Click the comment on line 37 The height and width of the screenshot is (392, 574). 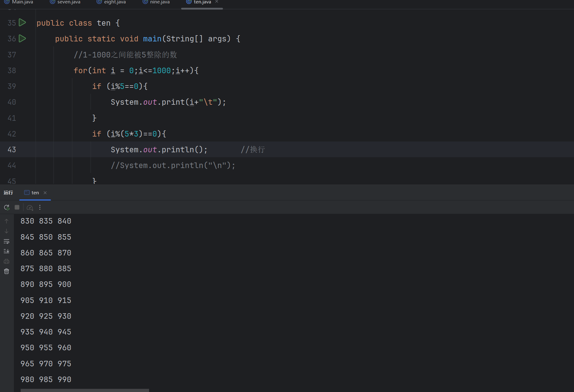pyautogui.click(x=125, y=55)
